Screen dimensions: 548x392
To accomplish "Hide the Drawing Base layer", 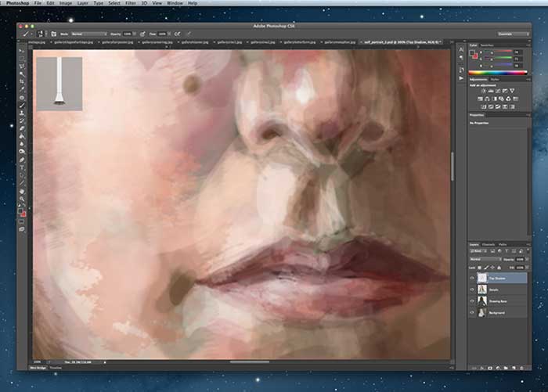I will (x=472, y=301).
